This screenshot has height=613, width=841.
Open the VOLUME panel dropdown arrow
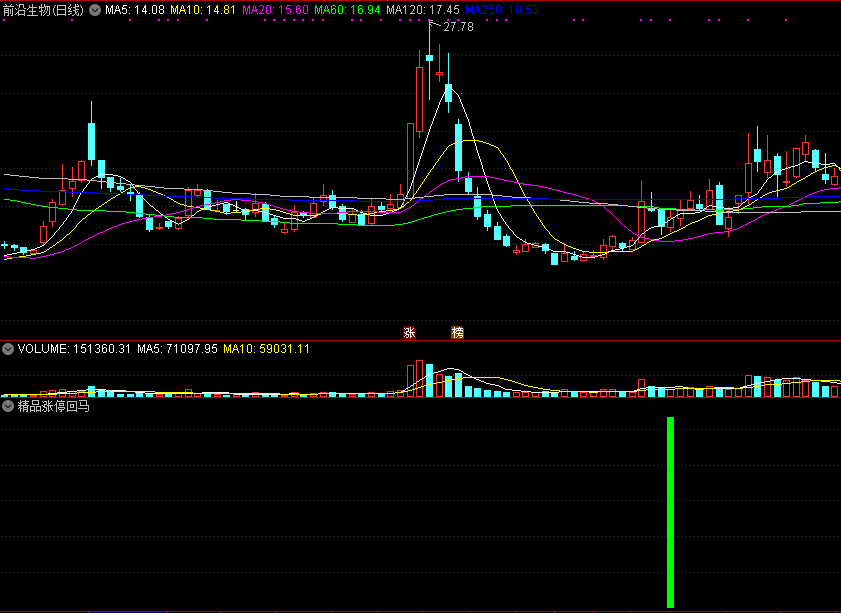point(8,349)
